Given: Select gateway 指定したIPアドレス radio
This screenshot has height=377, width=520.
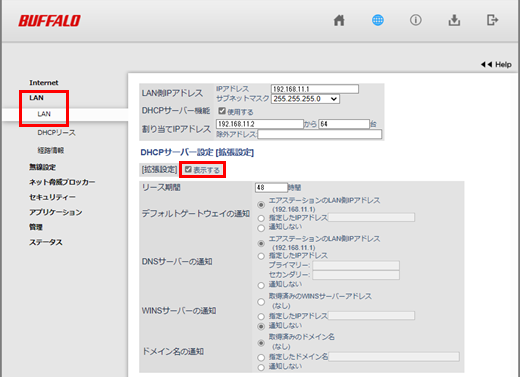Looking at the screenshot, I should pyautogui.click(x=261, y=218).
